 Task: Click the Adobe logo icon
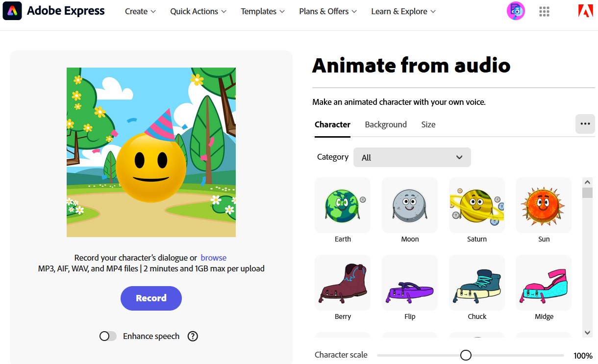coord(585,11)
